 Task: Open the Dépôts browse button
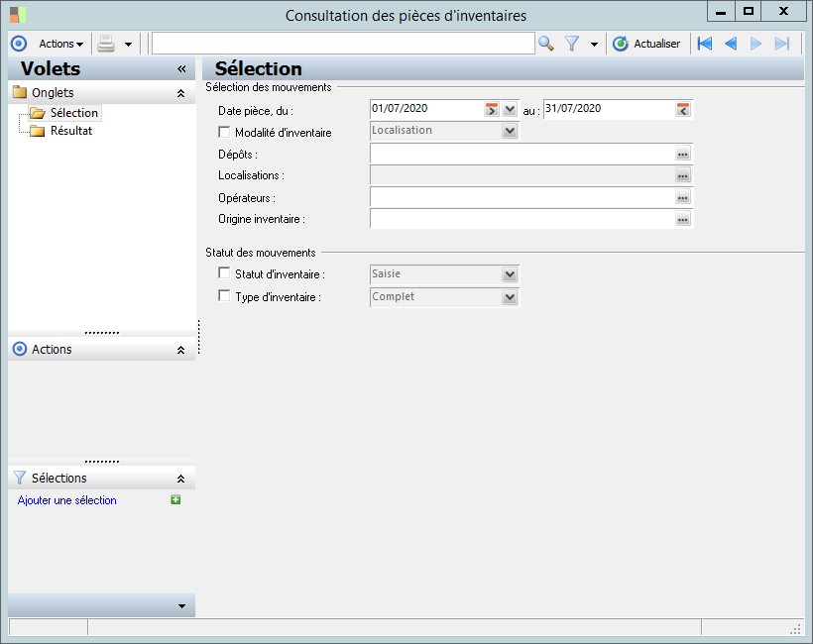[683, 154]
